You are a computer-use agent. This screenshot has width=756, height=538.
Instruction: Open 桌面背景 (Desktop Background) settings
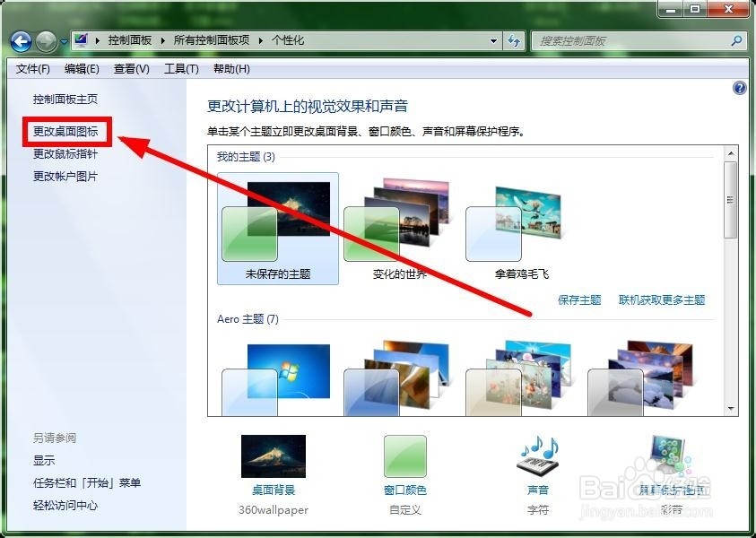[272, 456]
